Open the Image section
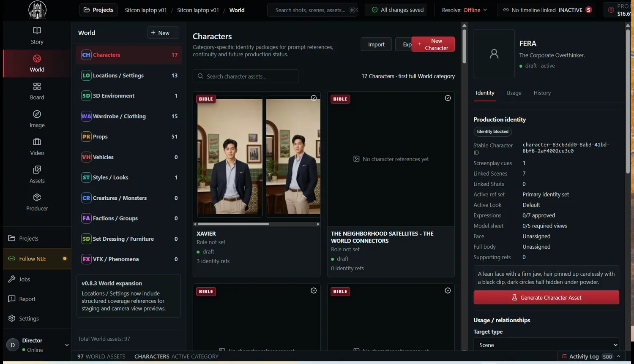 (x=37, y=119)
